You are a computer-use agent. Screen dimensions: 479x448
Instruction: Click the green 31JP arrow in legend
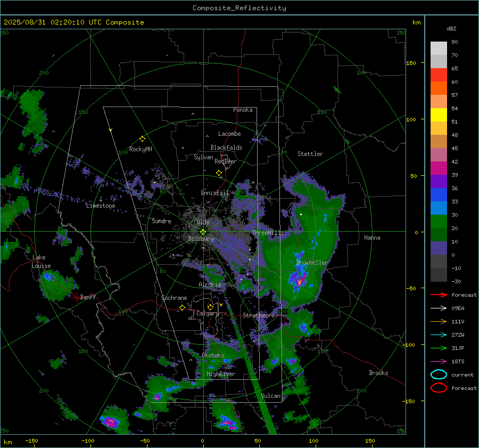pos(439,348)
